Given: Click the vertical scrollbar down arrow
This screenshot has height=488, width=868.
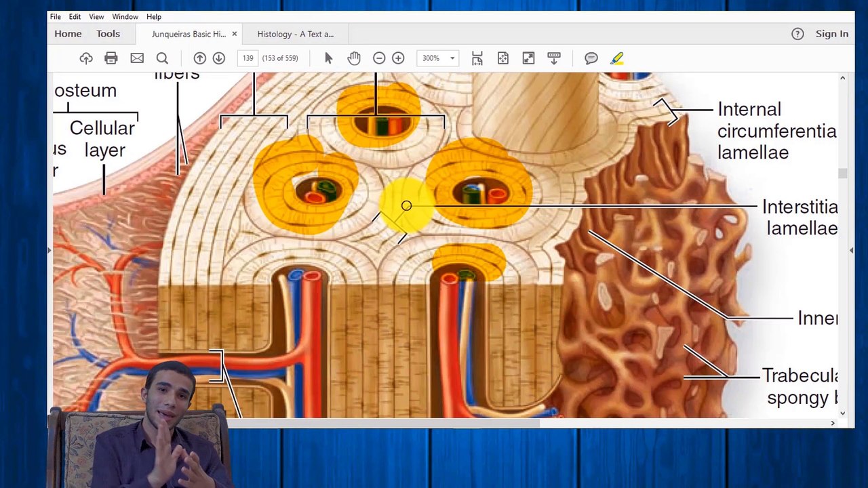Looking at the screenshot, I should [x=843, y=413].
